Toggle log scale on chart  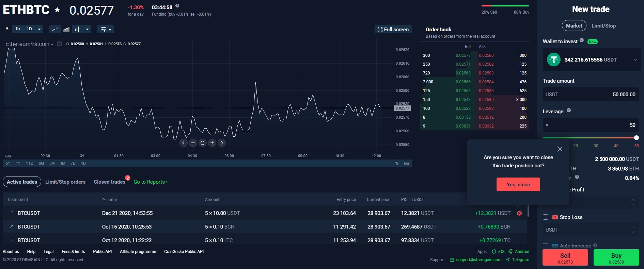406,164
